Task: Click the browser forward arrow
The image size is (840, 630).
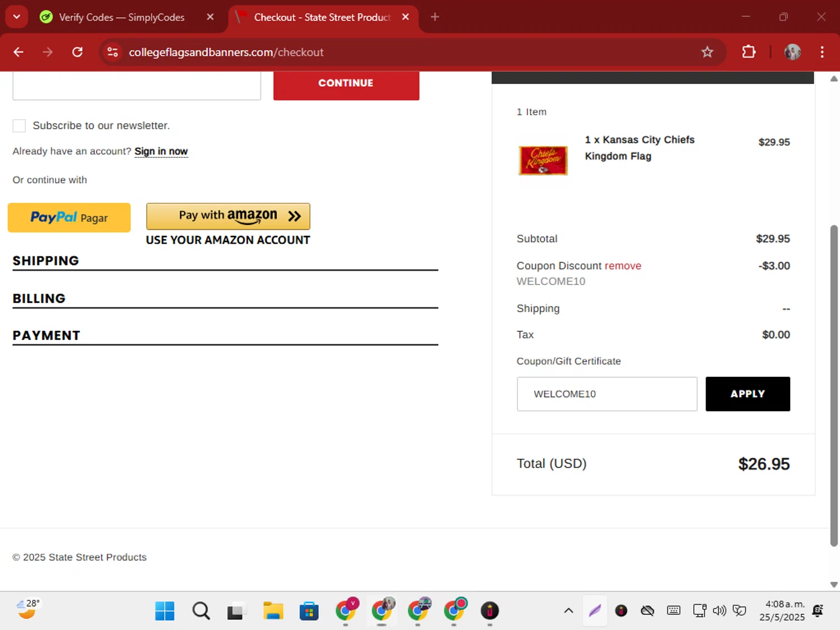Action: [48, 52]
